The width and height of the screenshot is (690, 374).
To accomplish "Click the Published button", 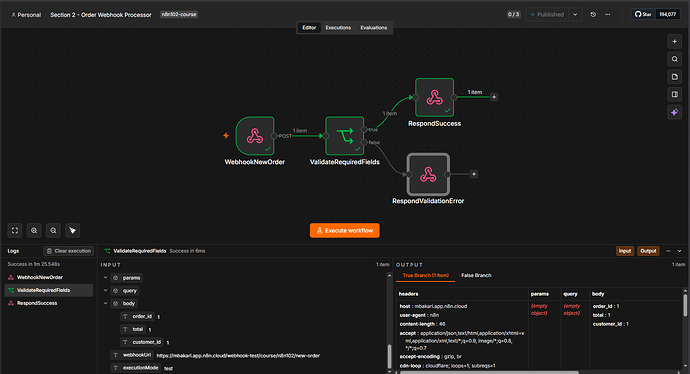I will 547,15.
